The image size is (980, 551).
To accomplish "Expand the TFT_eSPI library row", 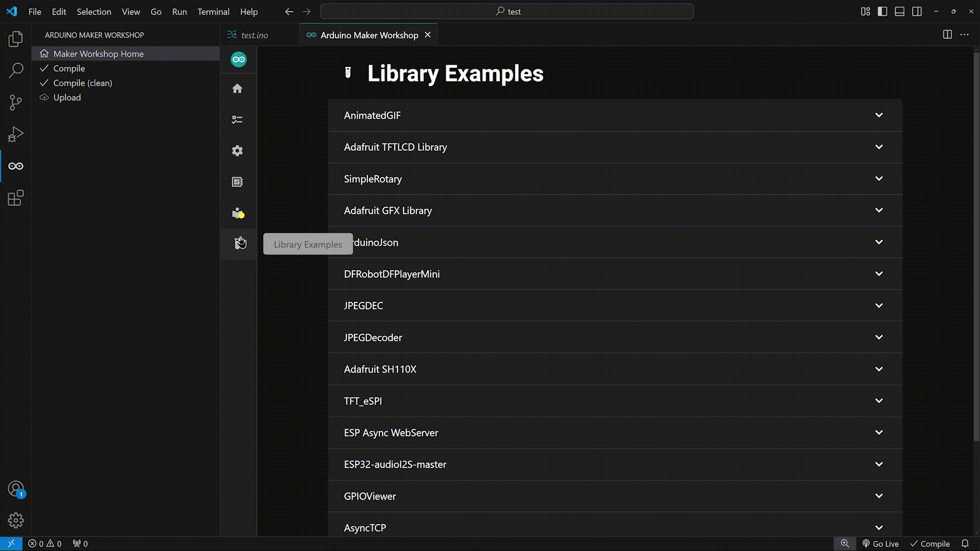I will [x=879, y=401].
